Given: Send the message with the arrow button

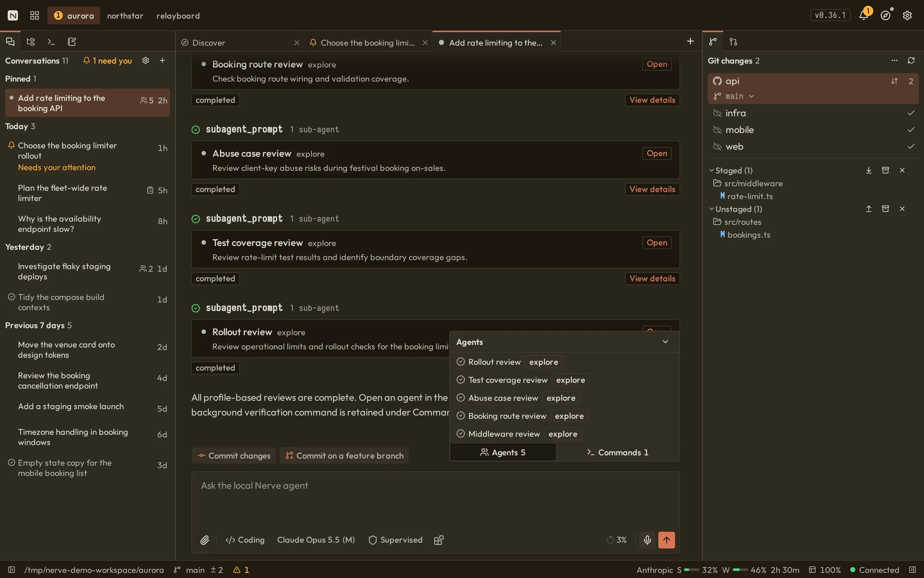Looking at the screenshot, I should tap(667, 540).
